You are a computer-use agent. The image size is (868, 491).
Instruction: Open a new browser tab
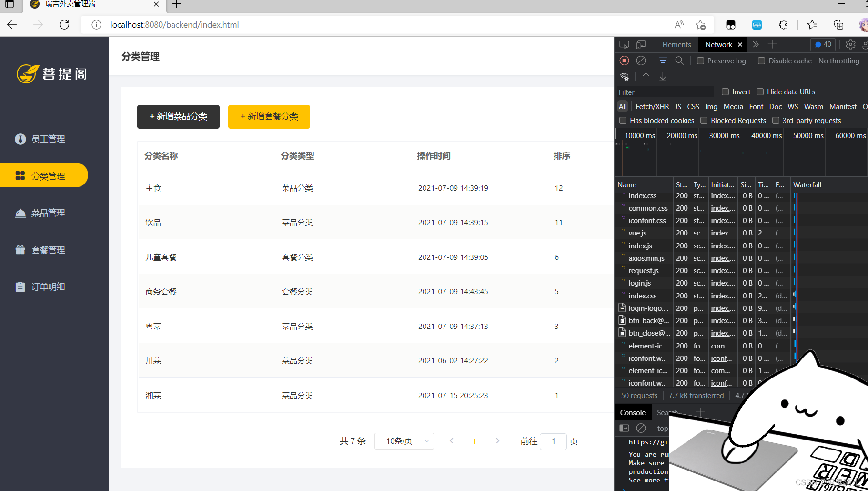[x=177, y=4]
